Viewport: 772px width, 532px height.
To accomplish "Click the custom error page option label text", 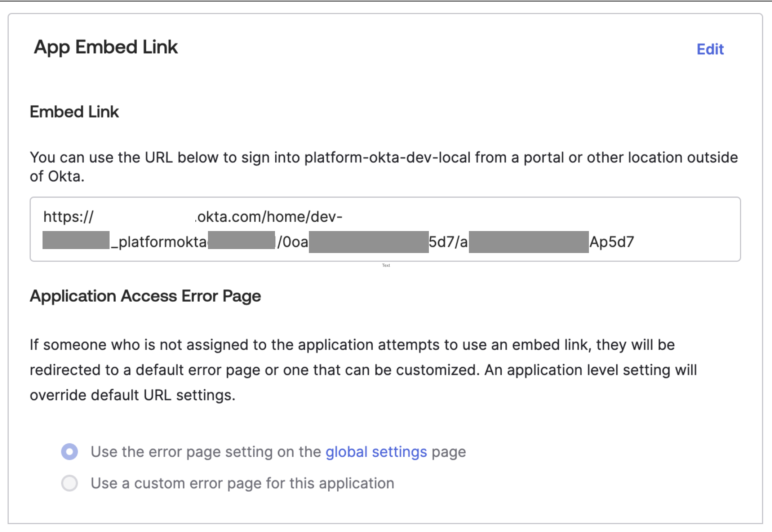I will coord(243,483).
